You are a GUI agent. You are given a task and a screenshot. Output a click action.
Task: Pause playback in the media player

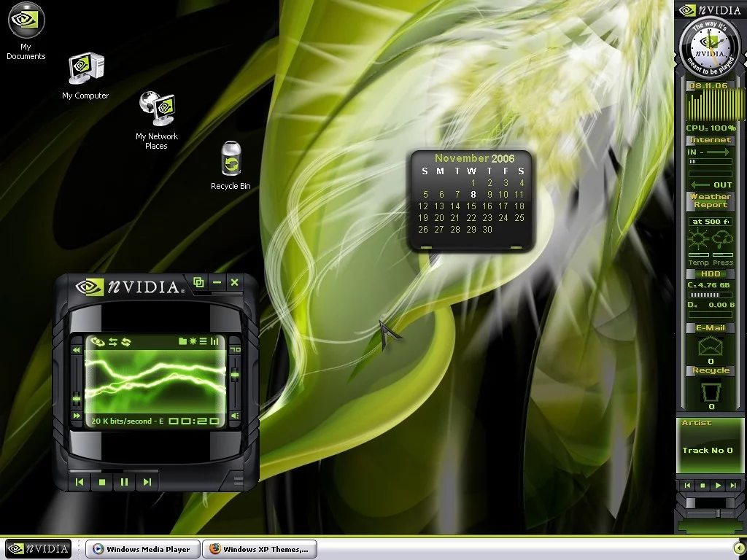pyautogui.click(x=125, y=482)
